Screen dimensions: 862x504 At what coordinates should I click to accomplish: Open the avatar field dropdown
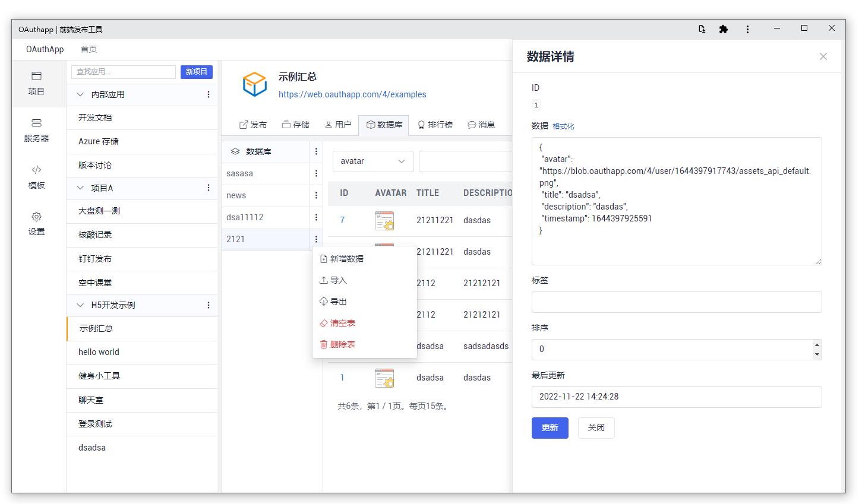(372, 161)
